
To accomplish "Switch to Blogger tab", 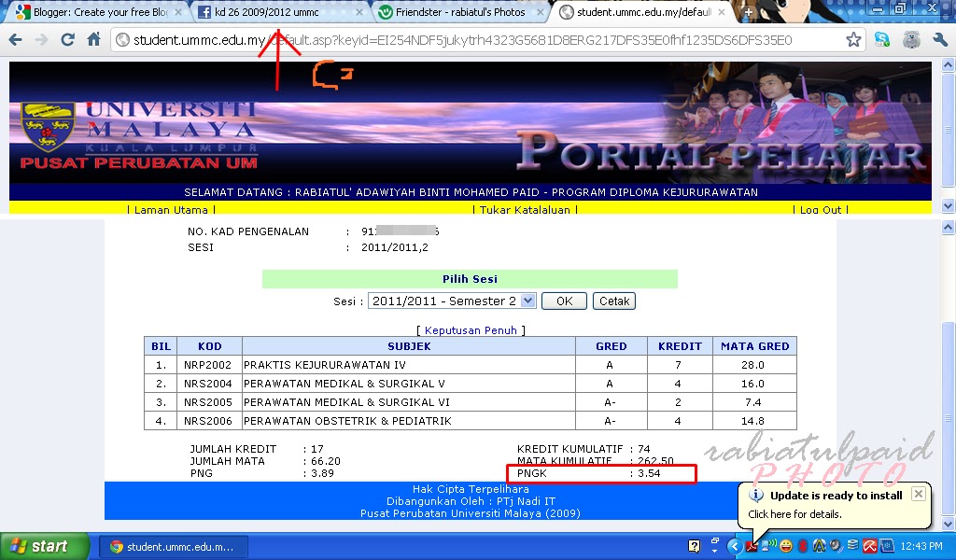I will [x=99, y=11].
